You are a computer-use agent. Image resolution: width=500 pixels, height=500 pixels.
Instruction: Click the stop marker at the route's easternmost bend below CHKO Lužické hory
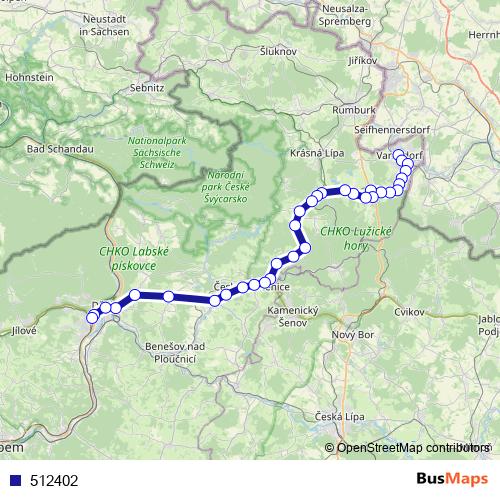[x=305, y=248]
